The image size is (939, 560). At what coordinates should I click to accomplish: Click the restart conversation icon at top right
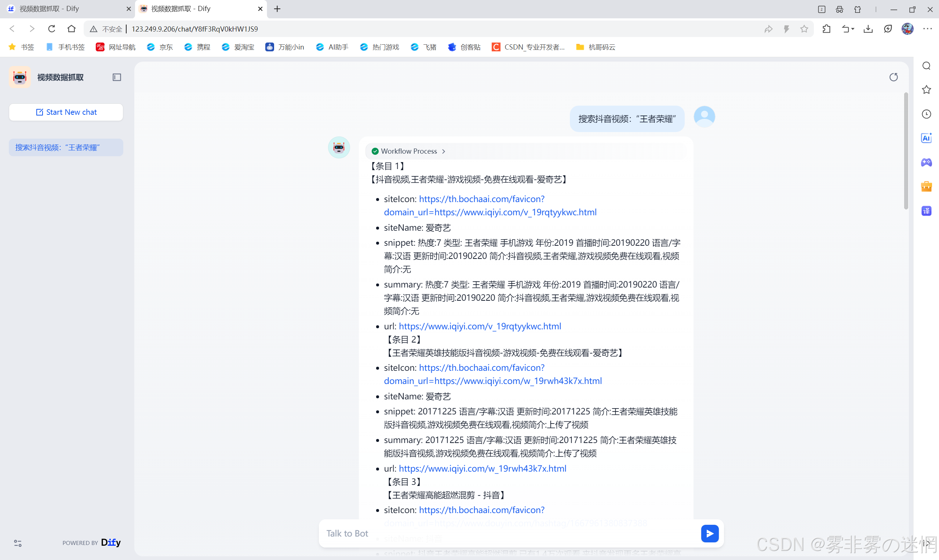pos(893,77)
